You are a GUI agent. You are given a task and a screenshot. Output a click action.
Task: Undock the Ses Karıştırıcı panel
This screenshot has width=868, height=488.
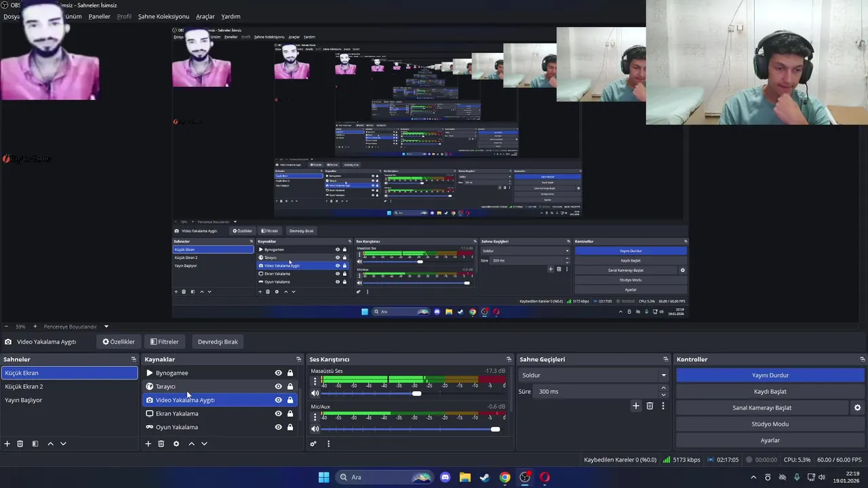pos(509,359)
